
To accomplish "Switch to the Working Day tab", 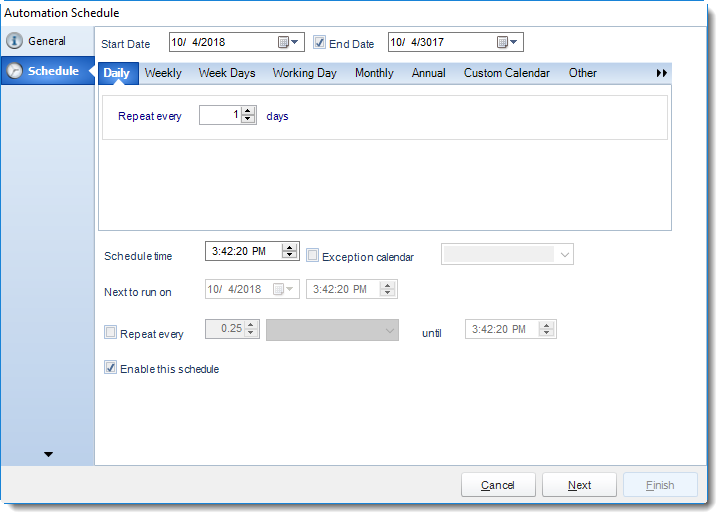I will click(304, 73).
